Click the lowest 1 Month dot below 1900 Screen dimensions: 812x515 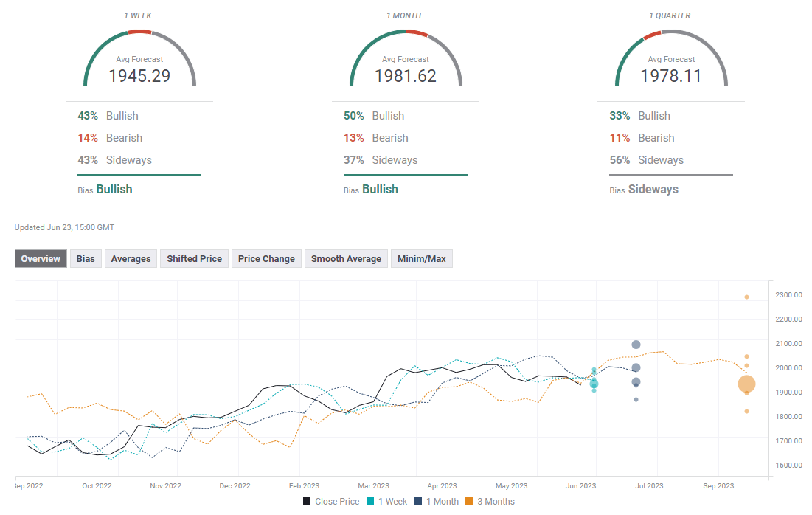point(636,400)
